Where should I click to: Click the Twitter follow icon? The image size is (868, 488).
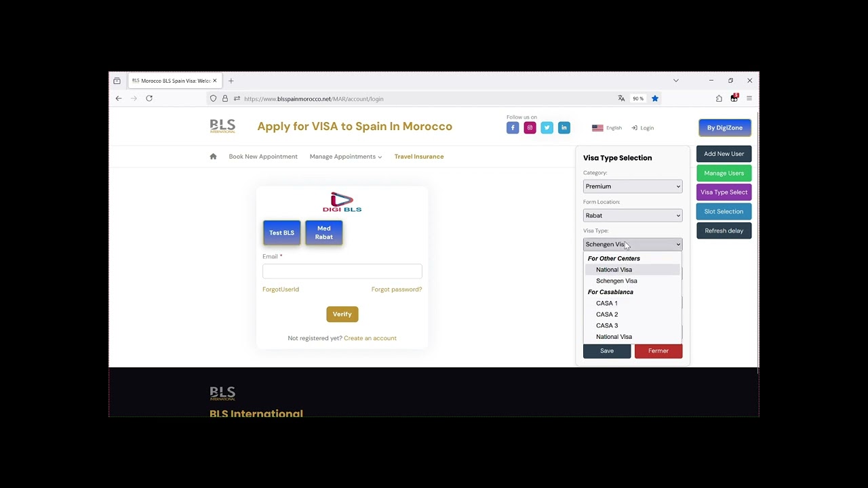tap(547, 127)
